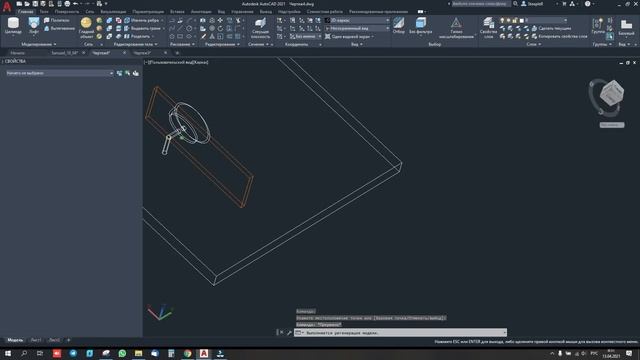Open the Annotate (Аннотации) ribbon tab
The height and width of the screenshot is (360, 640).
point(201,12)
